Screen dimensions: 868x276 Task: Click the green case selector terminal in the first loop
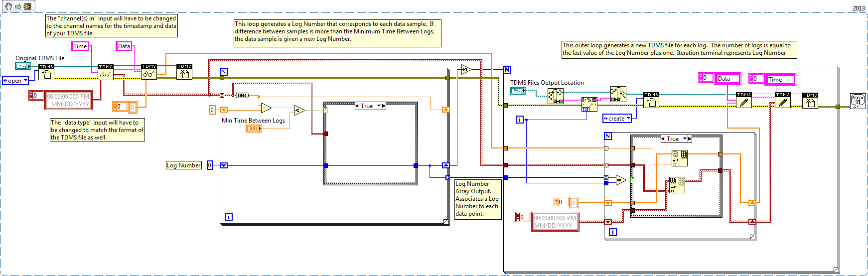pos(326,110)
